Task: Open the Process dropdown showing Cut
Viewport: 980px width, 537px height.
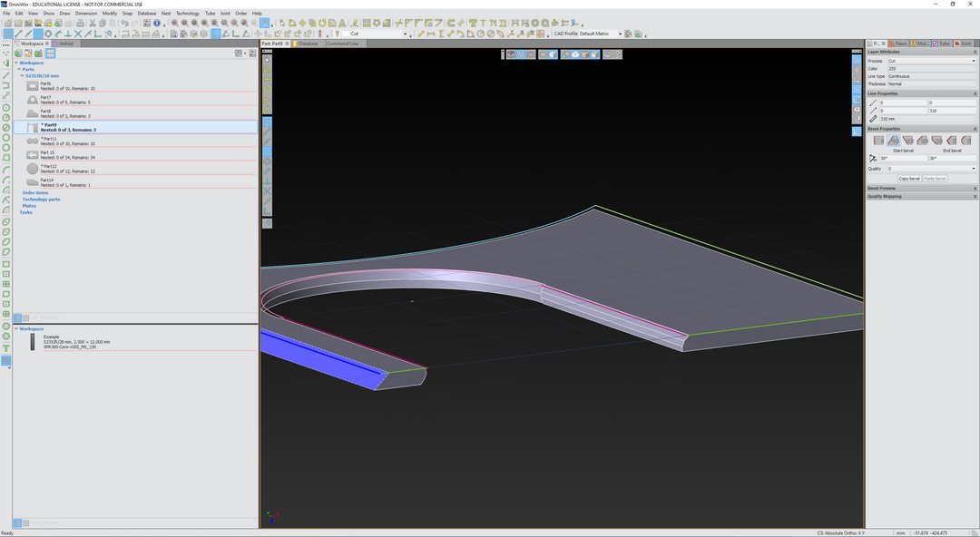Action: [x=931, y=61]
